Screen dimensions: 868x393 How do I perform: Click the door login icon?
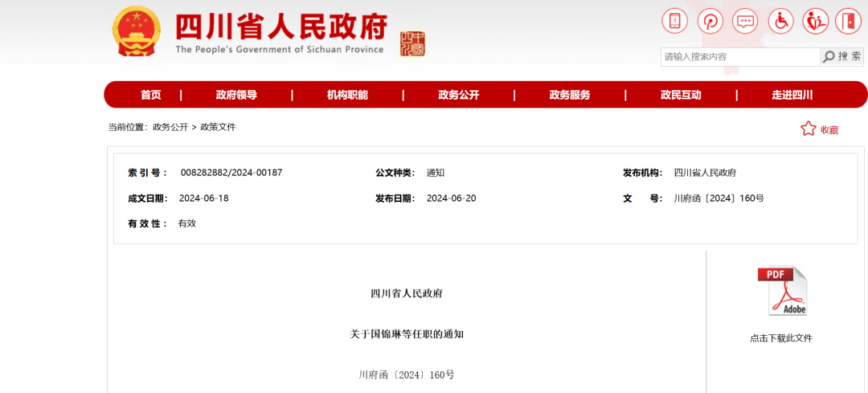coord(848,21)
